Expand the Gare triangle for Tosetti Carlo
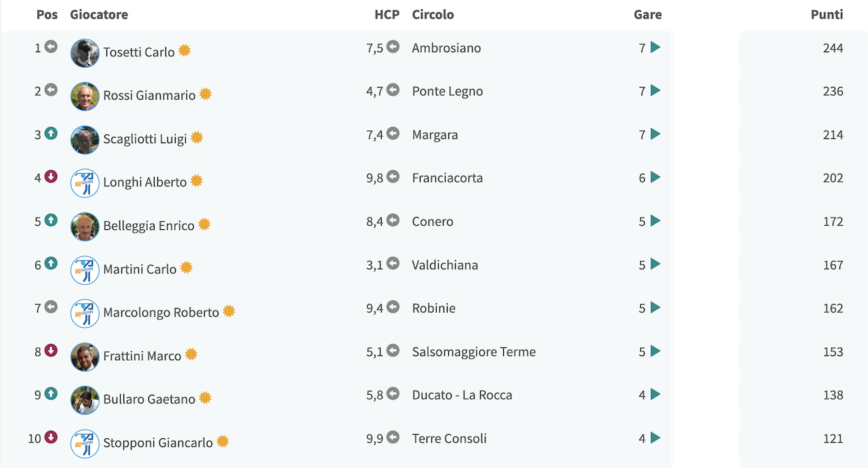868x468 pixels. (x=655, y=47)
